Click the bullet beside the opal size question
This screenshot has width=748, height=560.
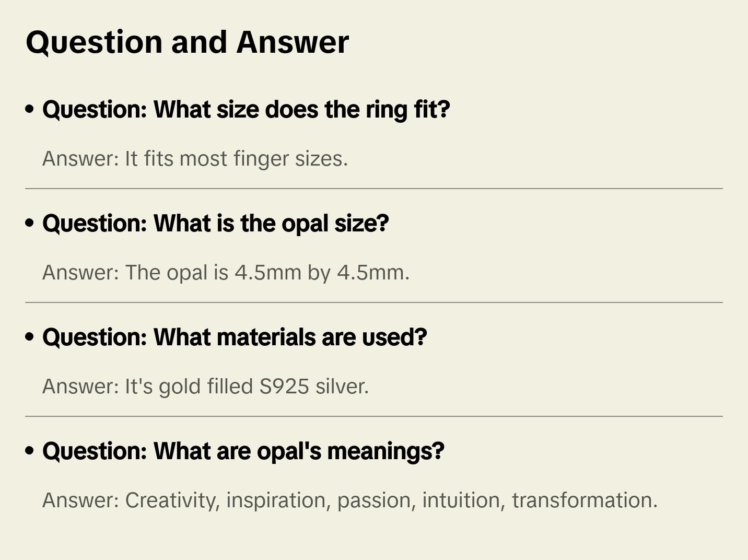(30, 224)
